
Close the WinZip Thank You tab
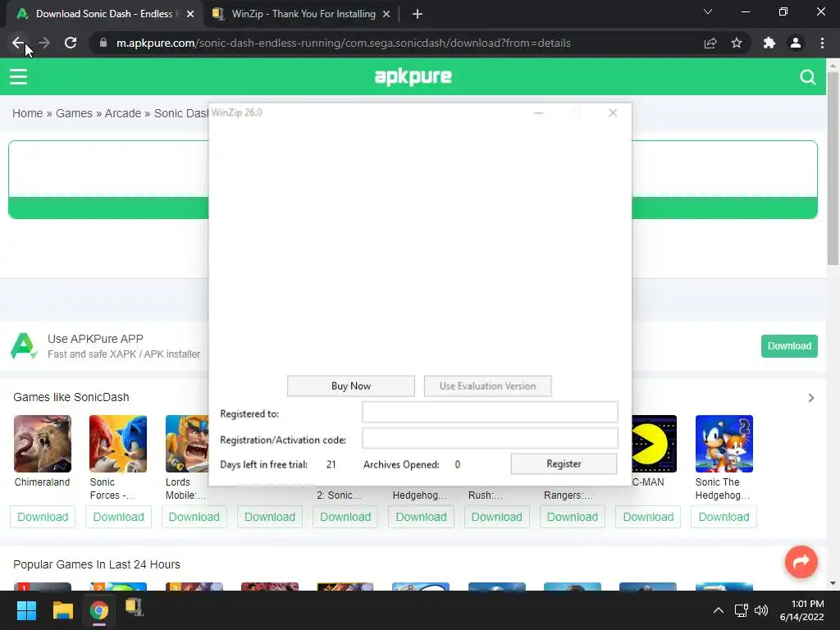pos(386,14)
